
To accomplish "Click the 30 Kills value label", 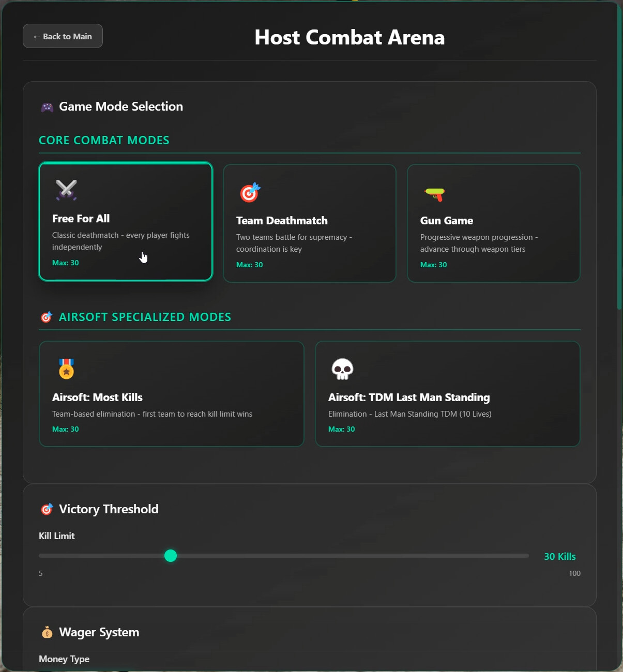I will [559, 556].
